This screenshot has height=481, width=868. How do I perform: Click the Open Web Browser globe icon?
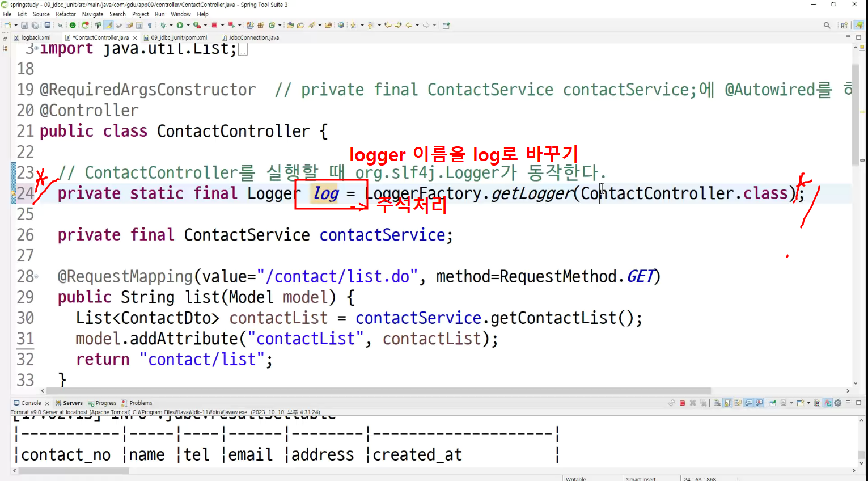click(x=341, y=25)
